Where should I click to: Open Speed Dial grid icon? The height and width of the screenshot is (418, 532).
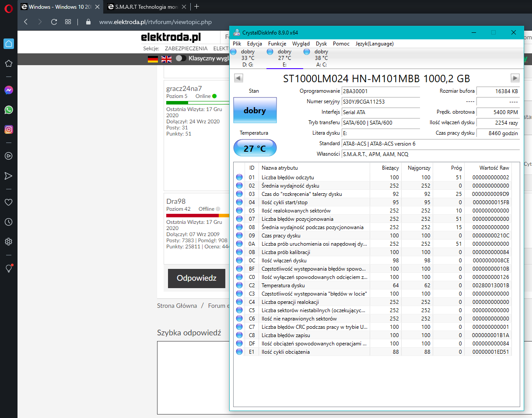68,22
